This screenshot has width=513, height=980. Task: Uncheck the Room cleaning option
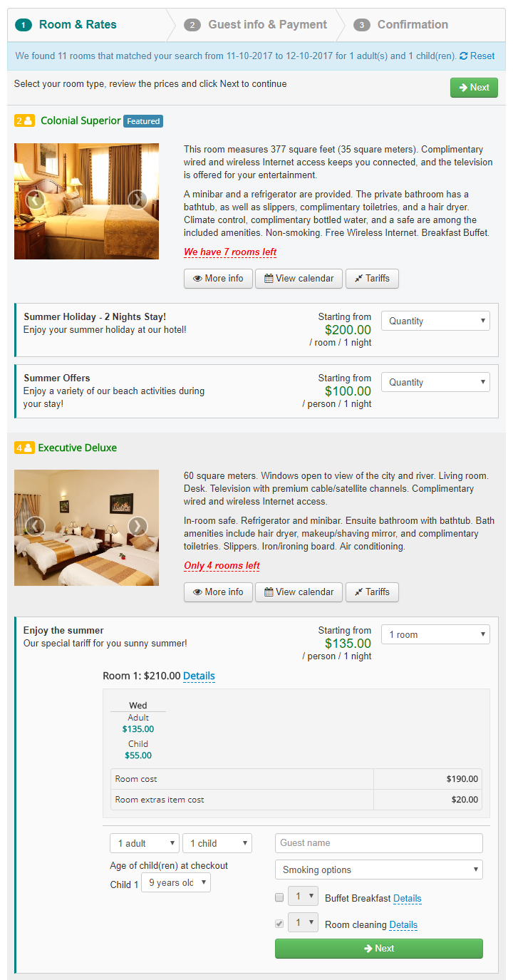[x=279, y=923]
